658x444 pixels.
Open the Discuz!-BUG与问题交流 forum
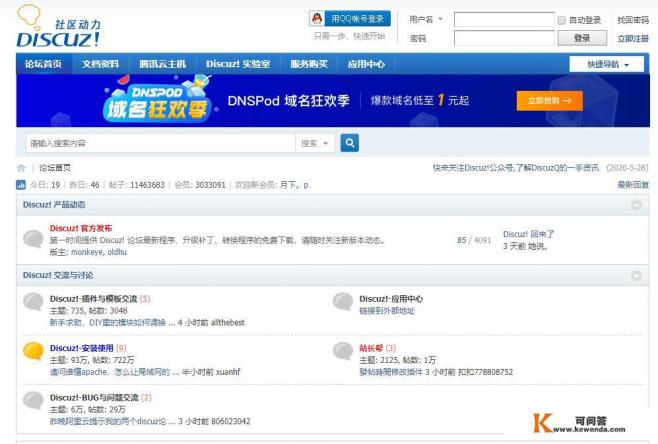click(94, 397)
